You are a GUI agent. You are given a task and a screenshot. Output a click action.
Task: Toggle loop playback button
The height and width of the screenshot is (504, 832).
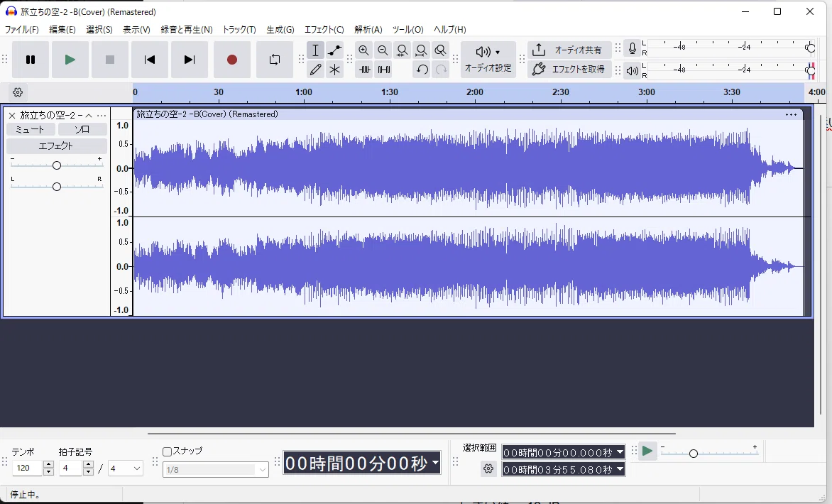[x=274, y=60]
